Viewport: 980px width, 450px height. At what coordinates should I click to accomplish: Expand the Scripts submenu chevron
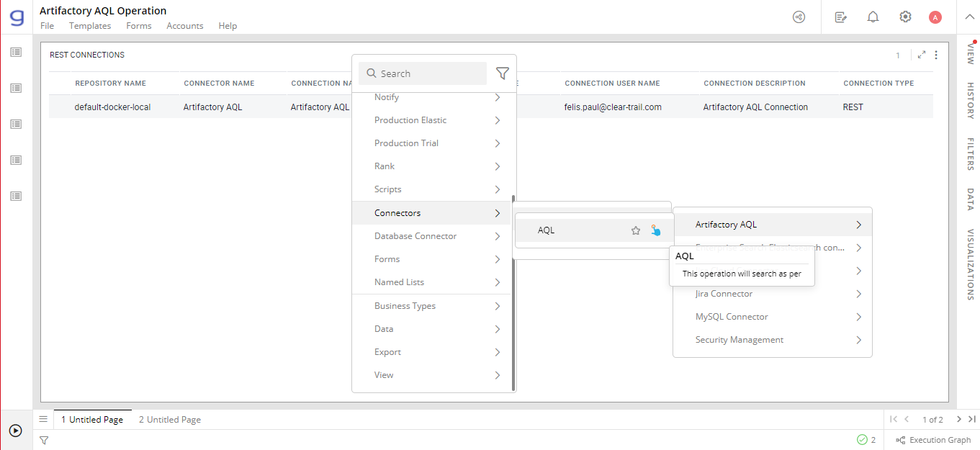pos(497,189)
